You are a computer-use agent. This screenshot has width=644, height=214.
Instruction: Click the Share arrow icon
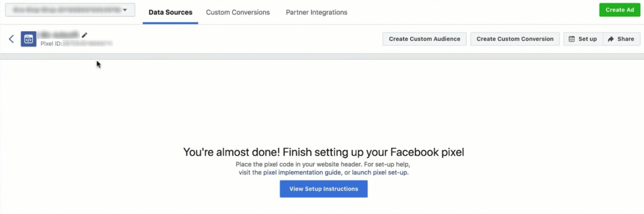[611, 39]
